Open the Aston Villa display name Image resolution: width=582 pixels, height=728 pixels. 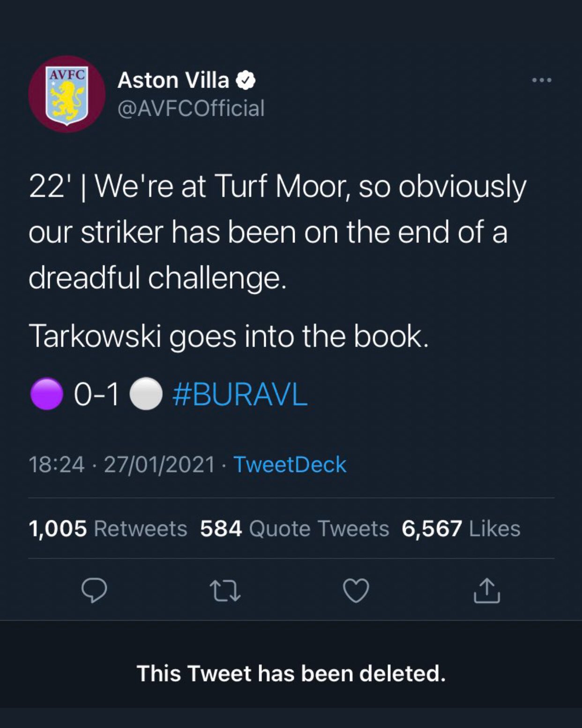coord(173,80)
